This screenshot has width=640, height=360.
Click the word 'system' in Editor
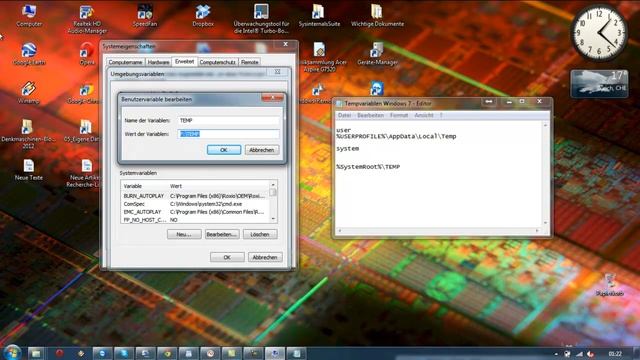[348, 149]
